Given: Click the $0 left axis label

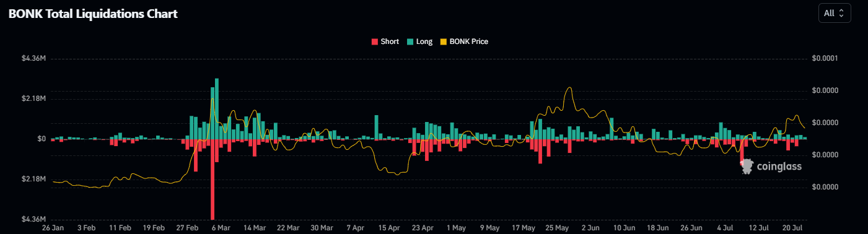Looking at the screenshot, I should (42, 139).
